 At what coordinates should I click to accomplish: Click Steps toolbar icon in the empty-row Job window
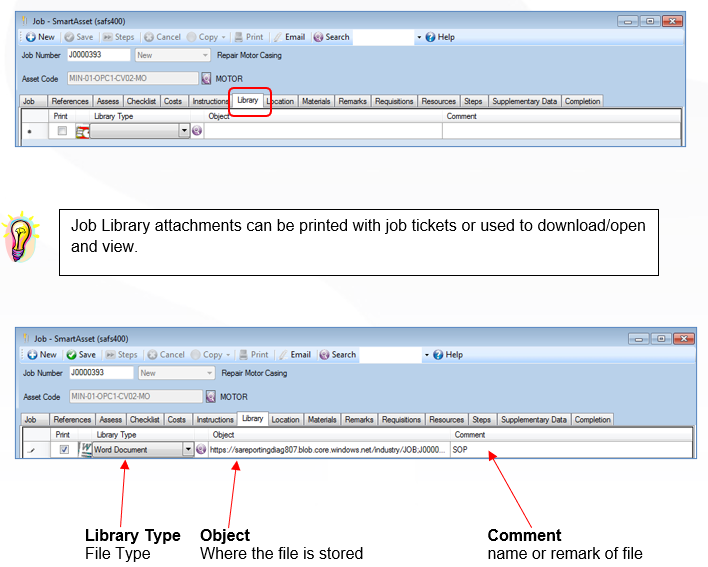107,37
